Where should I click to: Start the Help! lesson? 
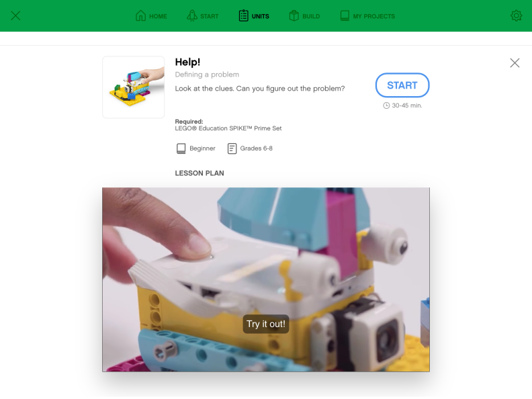tap(402, 85)
